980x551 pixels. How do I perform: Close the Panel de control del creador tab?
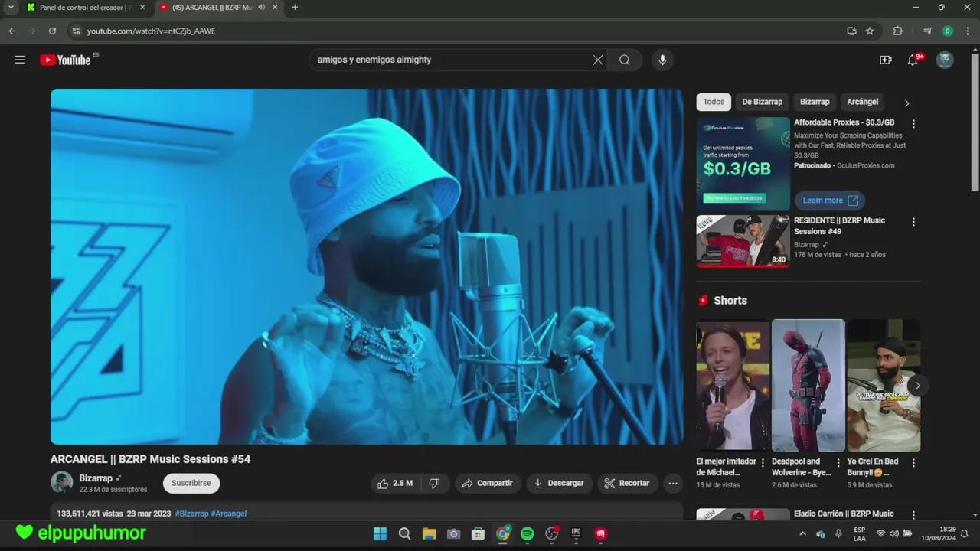tap(142, 7)
